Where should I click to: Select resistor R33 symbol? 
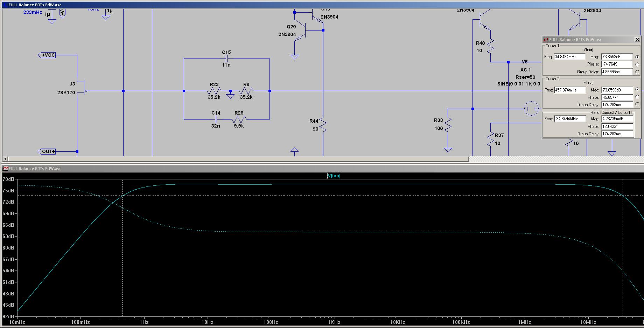tap(448, 124)
